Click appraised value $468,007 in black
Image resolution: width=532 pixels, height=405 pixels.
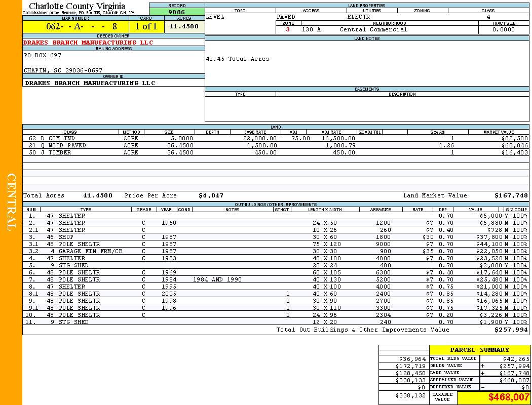514,380
